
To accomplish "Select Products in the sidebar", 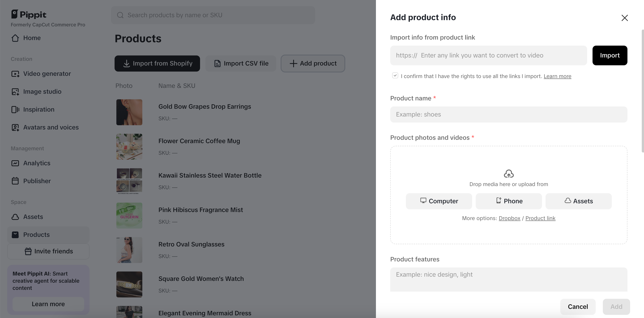I will pyautogui.click(x=36, y=235).
